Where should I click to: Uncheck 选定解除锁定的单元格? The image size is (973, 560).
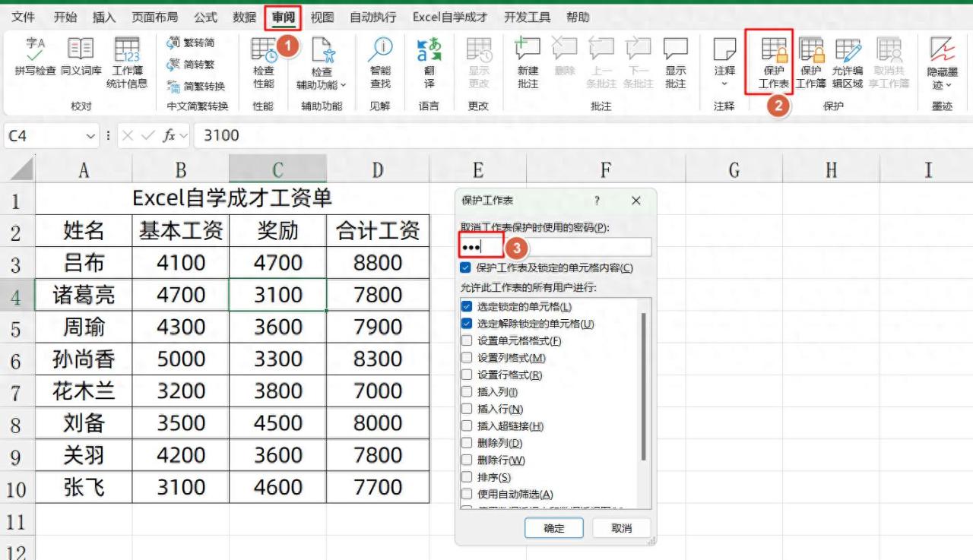pos(467,324)
